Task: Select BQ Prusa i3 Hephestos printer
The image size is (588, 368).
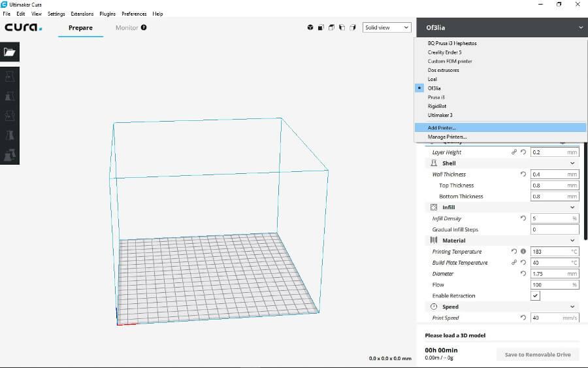Action: coord(500,43)
